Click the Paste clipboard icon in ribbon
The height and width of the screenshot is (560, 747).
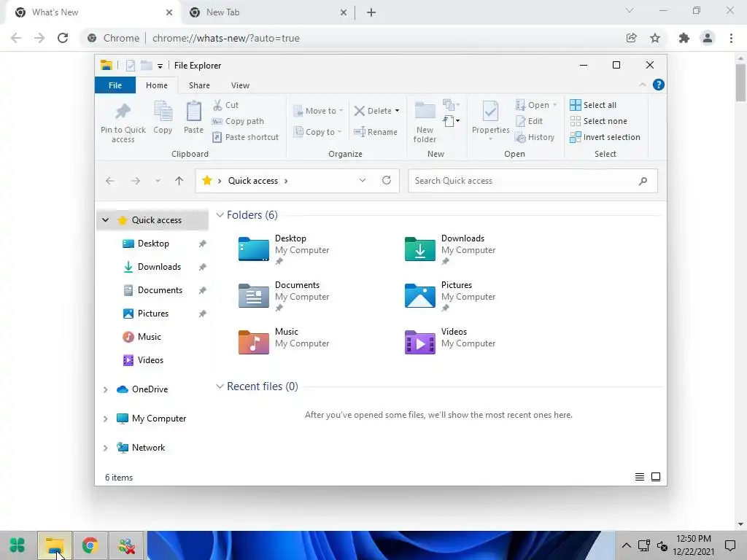pyautogui.click(x=193, y=112)
